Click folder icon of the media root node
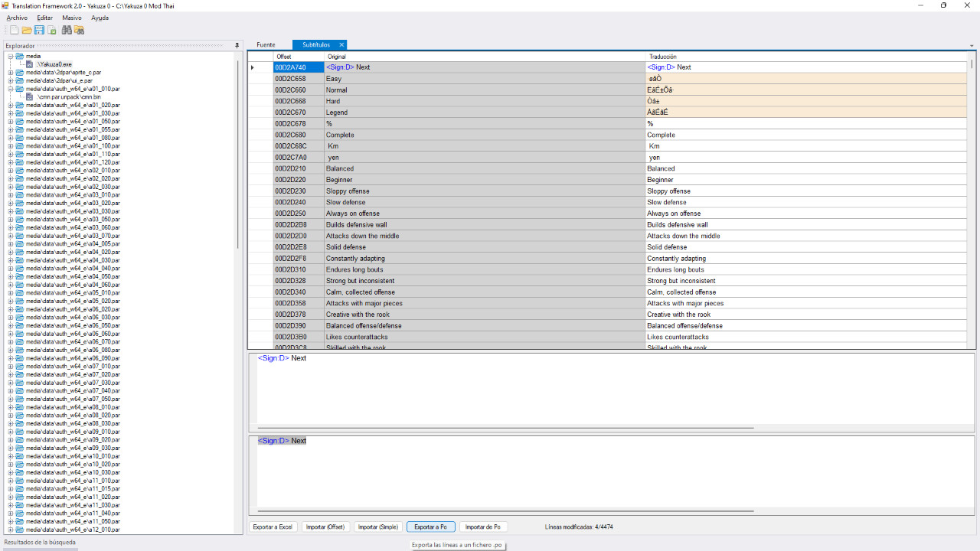The width and height of the screenshot is (980, 551). point(20,56)
